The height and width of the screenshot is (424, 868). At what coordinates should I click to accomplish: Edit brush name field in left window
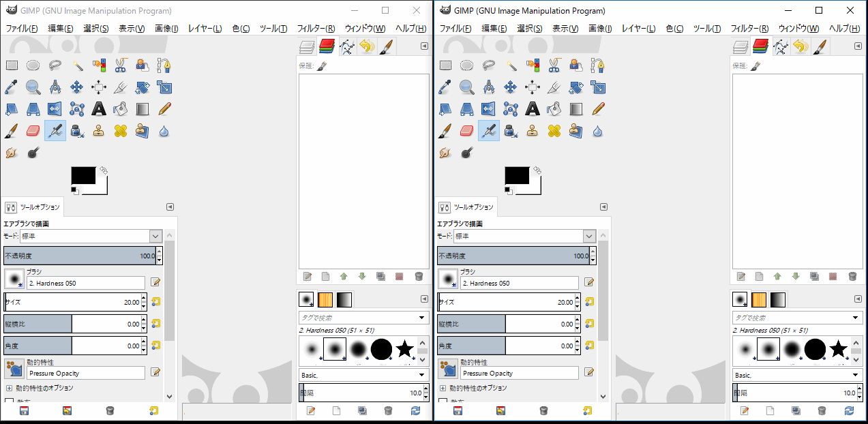(x=86, y=283)
